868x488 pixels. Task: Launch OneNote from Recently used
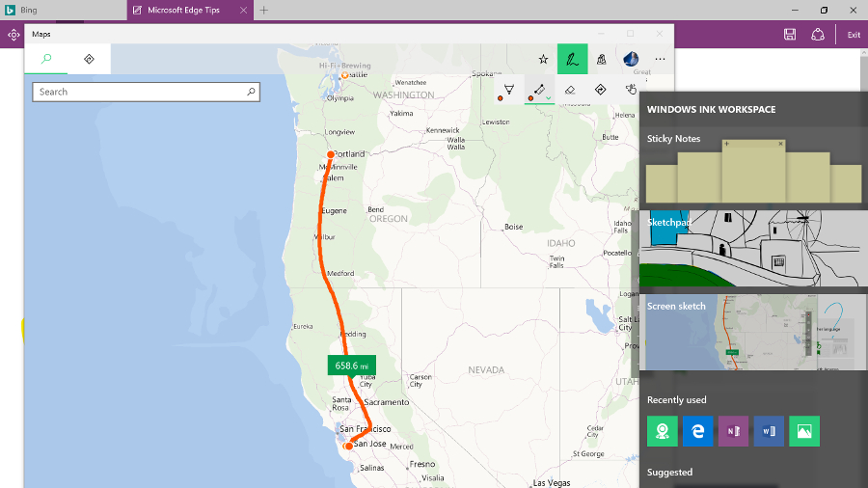[x=733, y=431]
